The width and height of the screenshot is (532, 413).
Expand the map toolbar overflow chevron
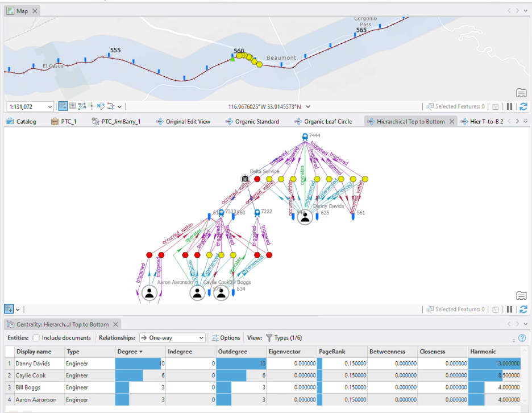tap(119, 106)
